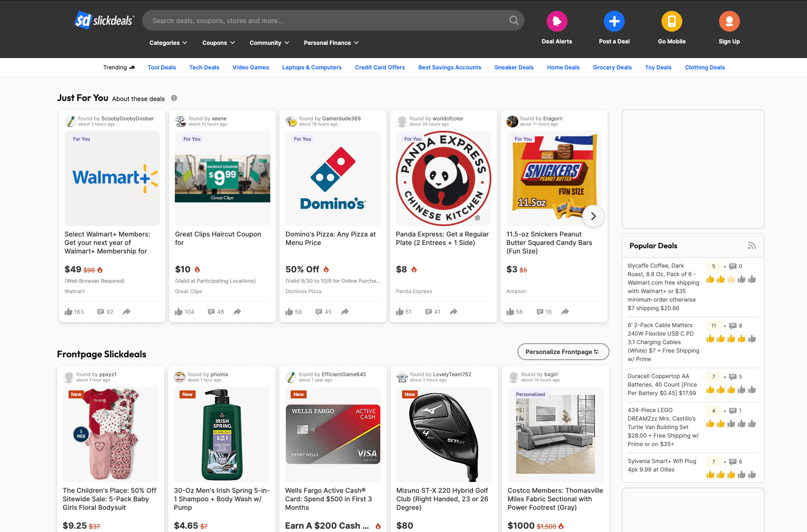This screenshot has height=532, width=807.
Task: Open Duracell Coppertop AA Batteries deal
Action: (x=662, y=385)
